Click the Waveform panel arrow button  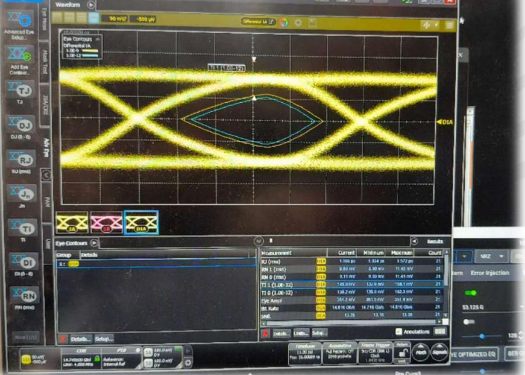[91, 5]
